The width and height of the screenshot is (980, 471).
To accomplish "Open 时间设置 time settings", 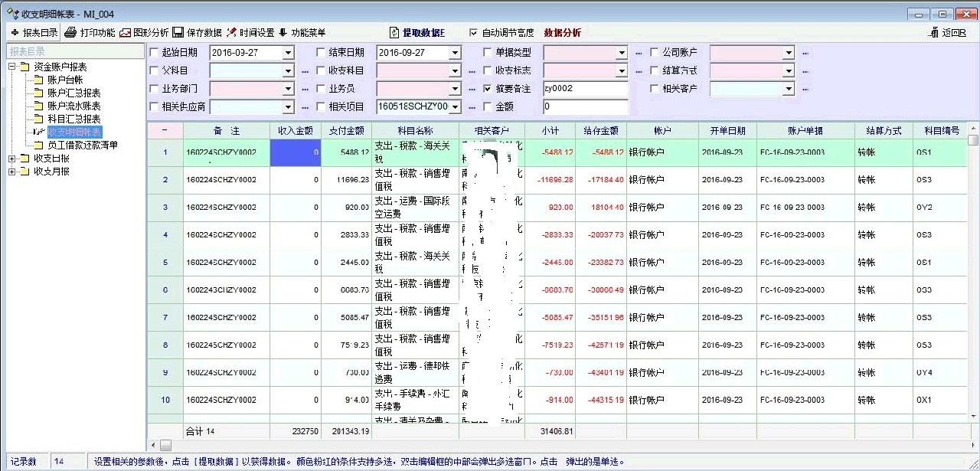I will pyautogui.click(x=232, y=33).
